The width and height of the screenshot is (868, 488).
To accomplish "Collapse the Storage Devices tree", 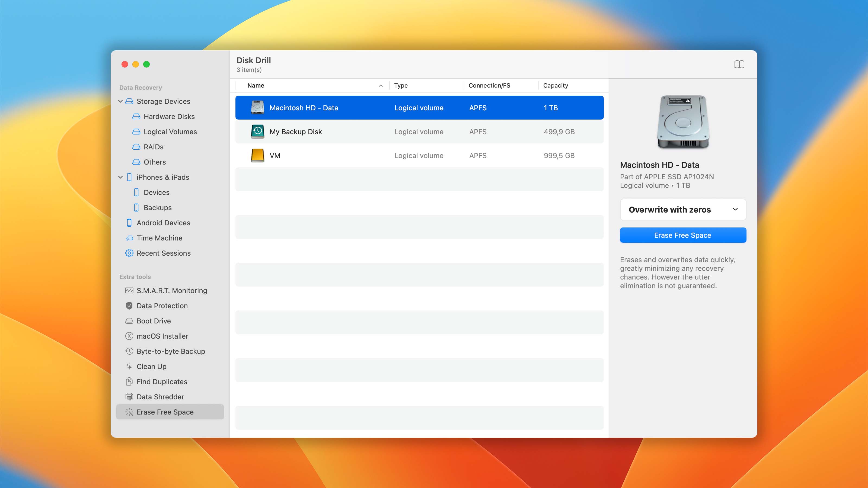I will tap(121, 101).
